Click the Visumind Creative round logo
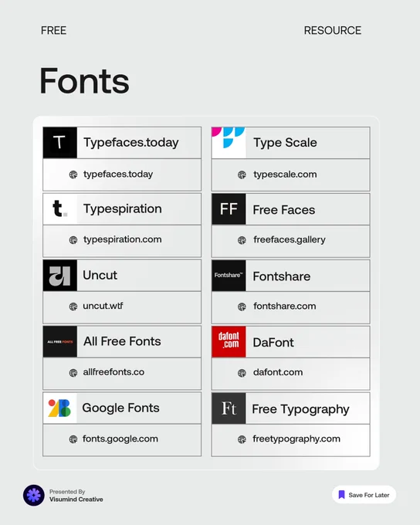 (x=34, y=495)
